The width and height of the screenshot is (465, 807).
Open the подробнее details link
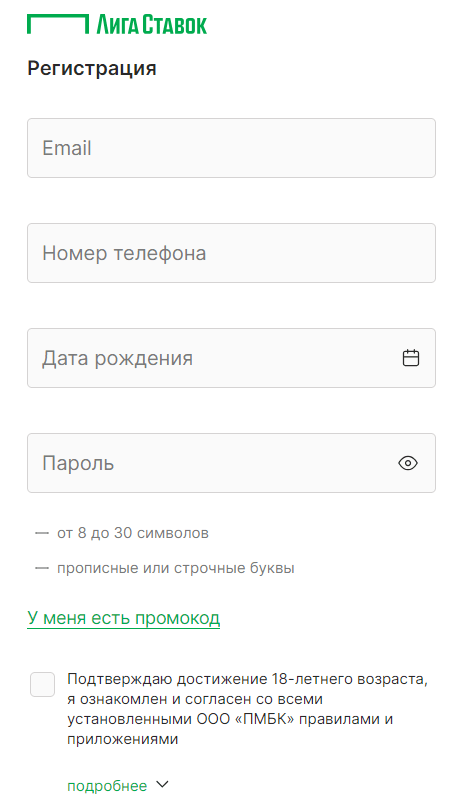[x=107, y=786]
